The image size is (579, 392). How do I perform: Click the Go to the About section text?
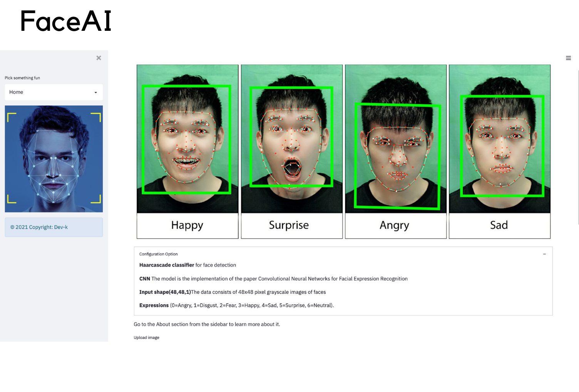tap(207, 324)
